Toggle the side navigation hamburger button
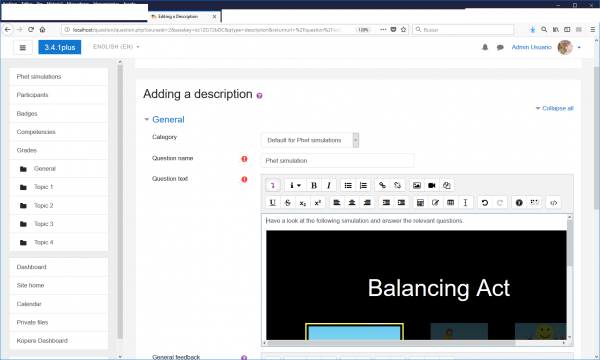The image size is (600, 360). point(23,47)
